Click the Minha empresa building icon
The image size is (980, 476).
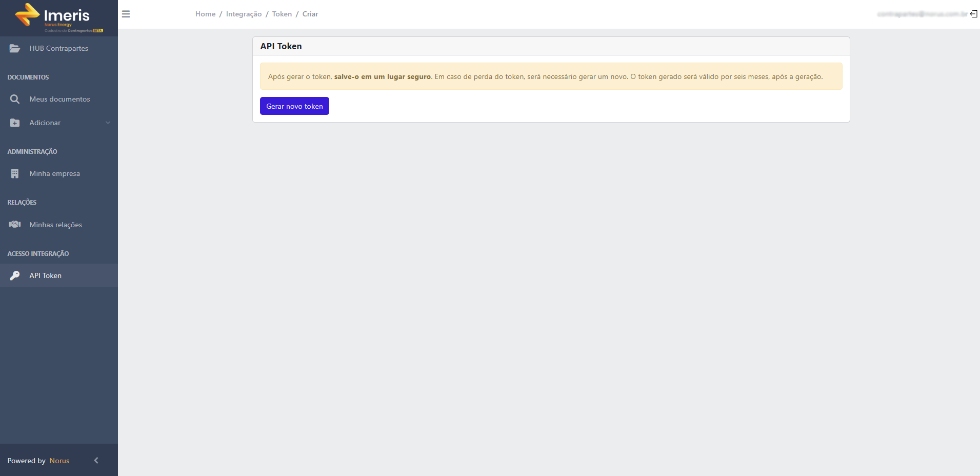[15, 173]
